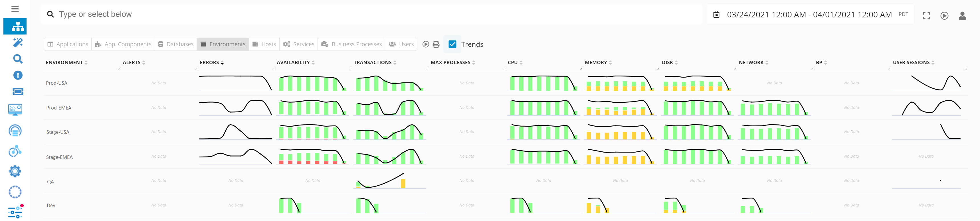Image resolution: width=980 pixels, height=221 pixels.
Task: Switch to the Applications tab
Action: [x=68, y=44]
